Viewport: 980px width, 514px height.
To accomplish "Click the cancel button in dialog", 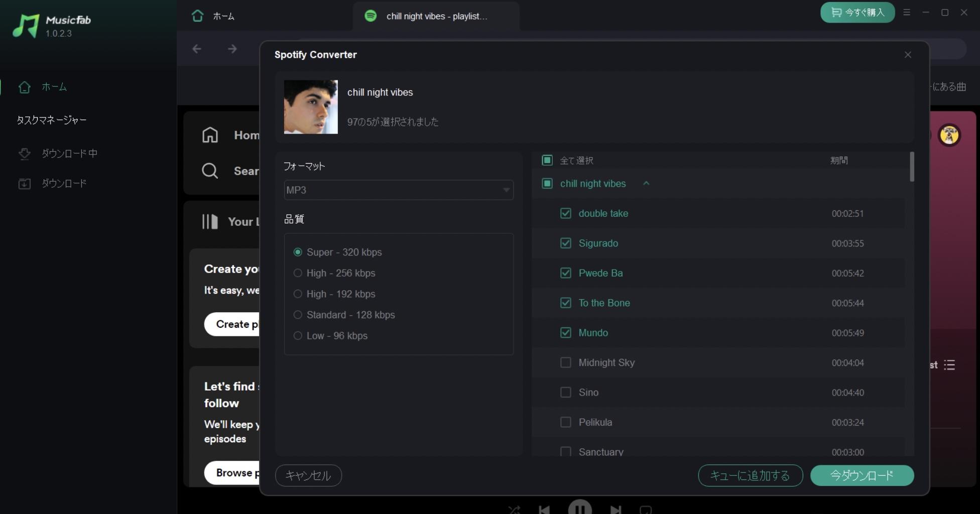I will click(308, 475).
